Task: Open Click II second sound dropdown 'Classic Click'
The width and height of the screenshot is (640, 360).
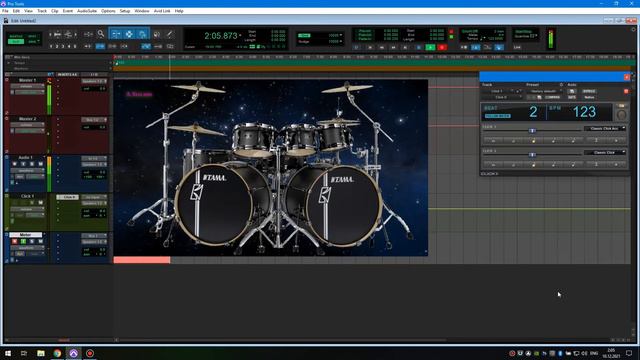Action: pyautogui.click(x=605, y=153)
